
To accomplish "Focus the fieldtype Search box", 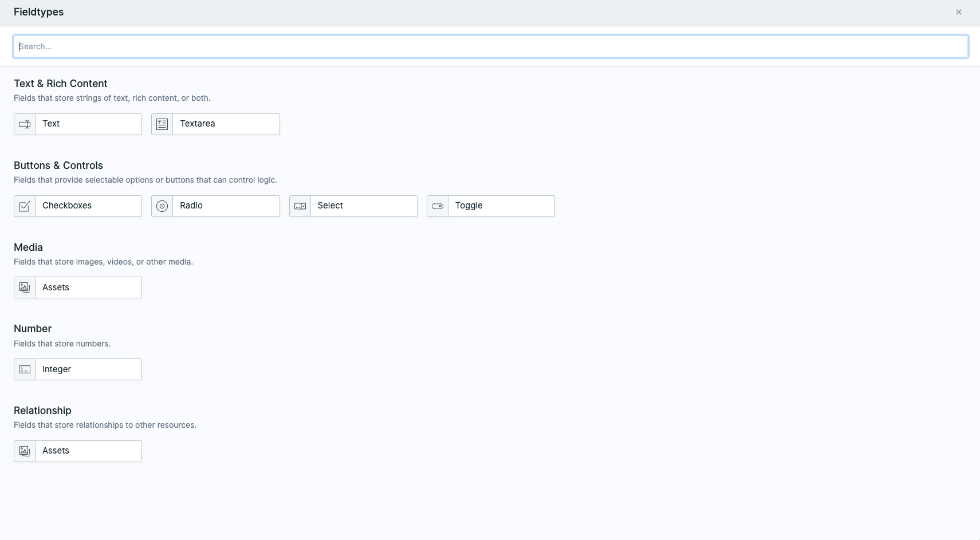I will [x=491, y=46].
